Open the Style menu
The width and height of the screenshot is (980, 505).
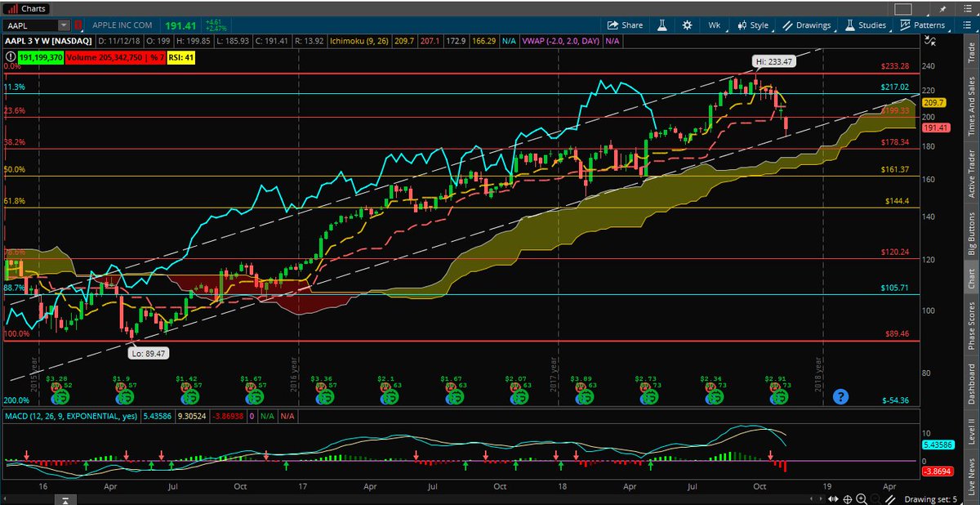[x=752, y=25]
